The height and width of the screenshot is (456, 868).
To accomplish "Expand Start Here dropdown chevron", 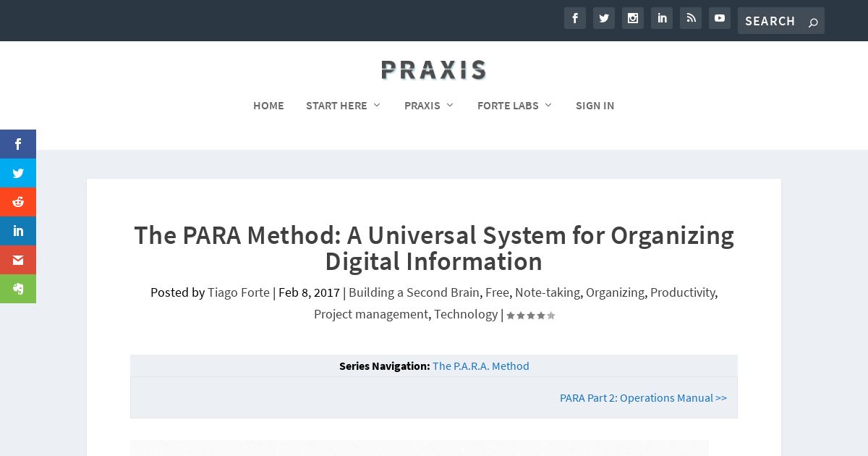I will tap(377, 106).
